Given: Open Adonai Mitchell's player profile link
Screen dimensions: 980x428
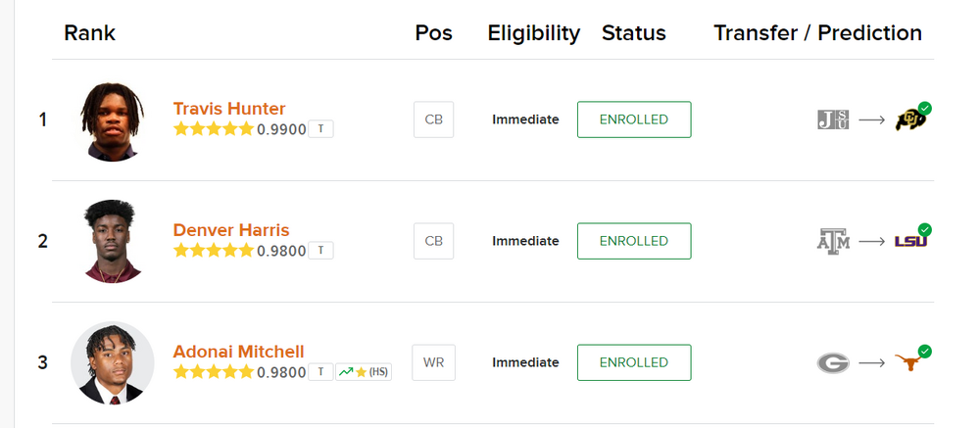Looking at the screenshot, I should (x=238, y=352).
